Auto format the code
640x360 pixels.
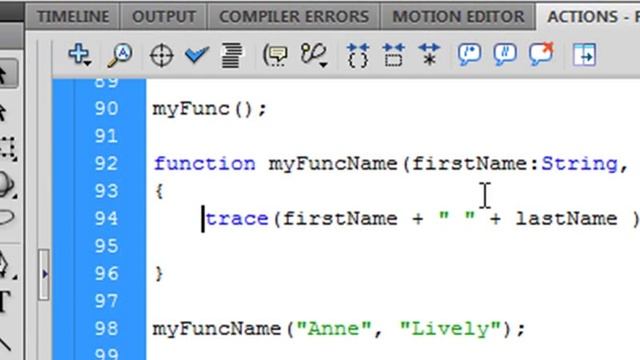pos(231,55)
